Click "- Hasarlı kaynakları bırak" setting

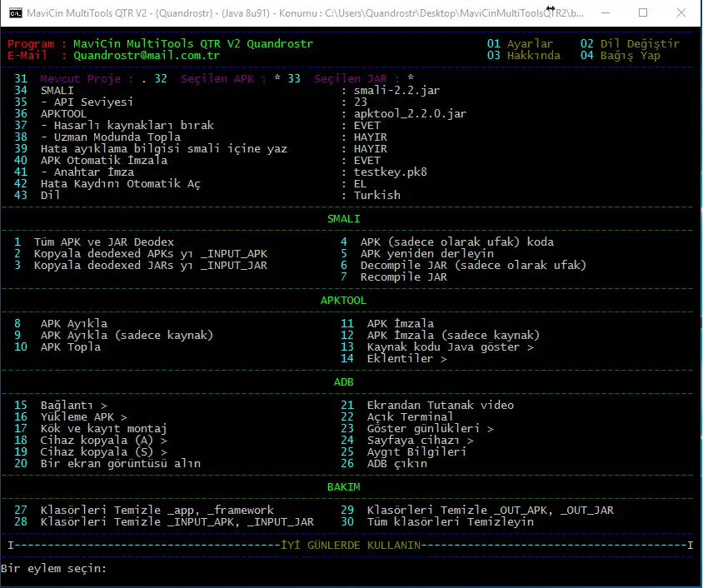pyautogui.click(x=127, y=126)
